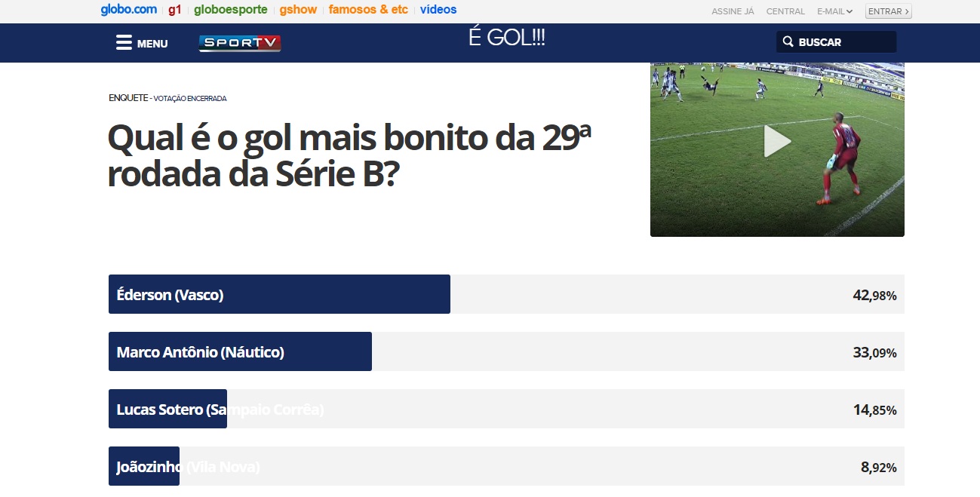Open the globoesporte link
The width and height of the screenshot is (980, 497).
tap(230, 10)
